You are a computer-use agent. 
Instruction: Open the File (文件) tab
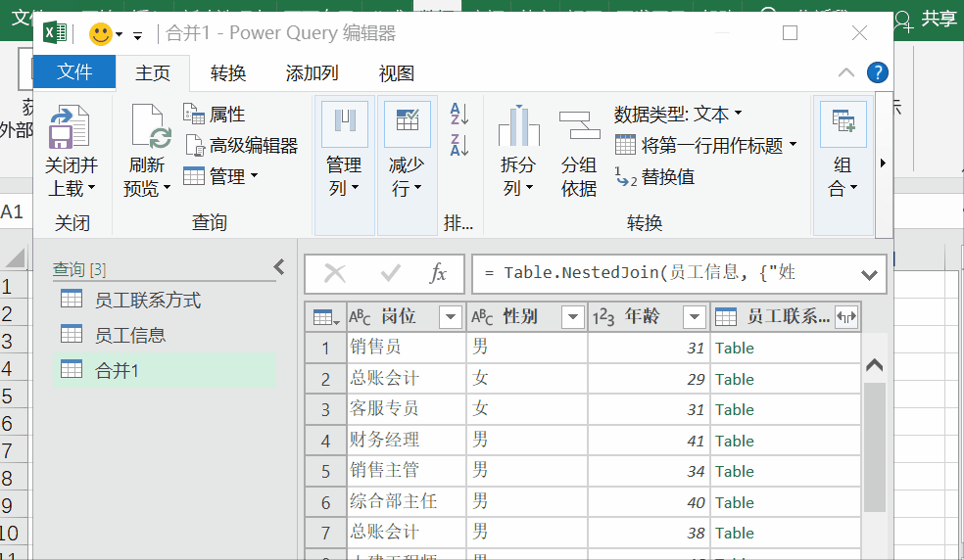[73, 71]
